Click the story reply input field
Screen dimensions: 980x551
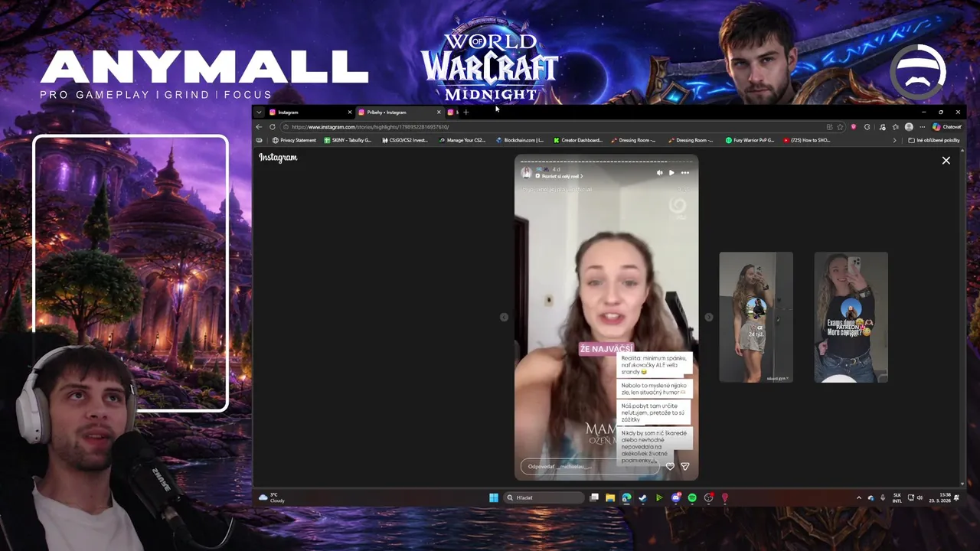click(590, 466)
